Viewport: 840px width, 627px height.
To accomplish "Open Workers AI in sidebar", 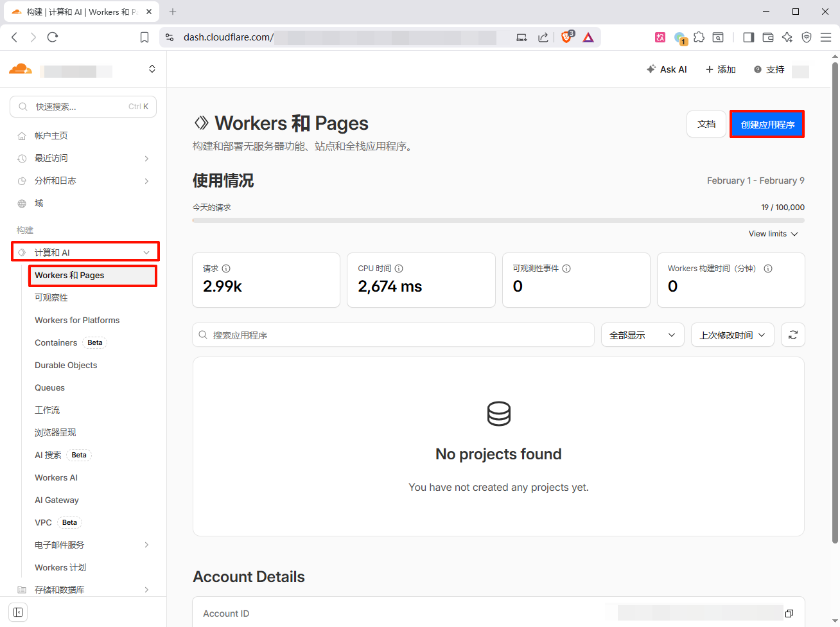I will click(x=56, y=477).
